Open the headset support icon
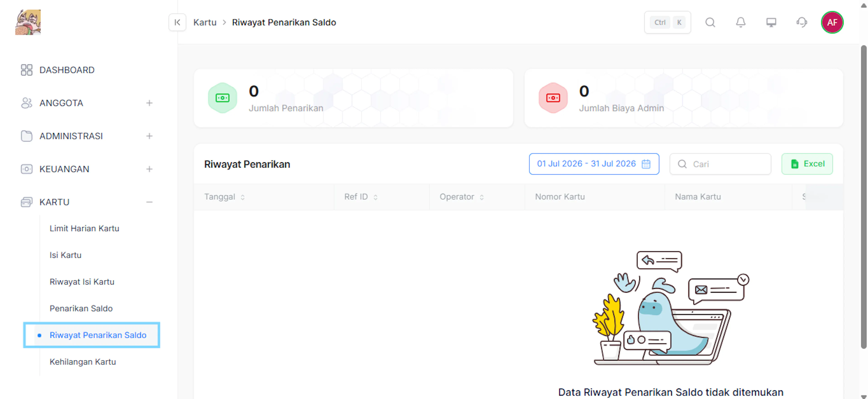 (802, 22)
